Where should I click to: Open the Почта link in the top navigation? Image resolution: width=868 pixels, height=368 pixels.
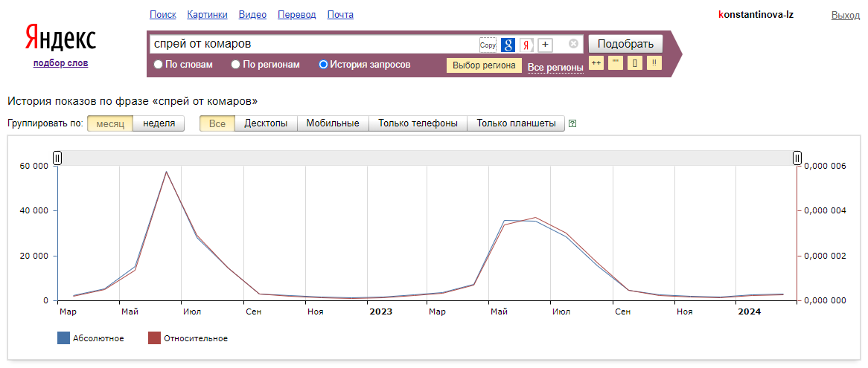tap(340, 15)
